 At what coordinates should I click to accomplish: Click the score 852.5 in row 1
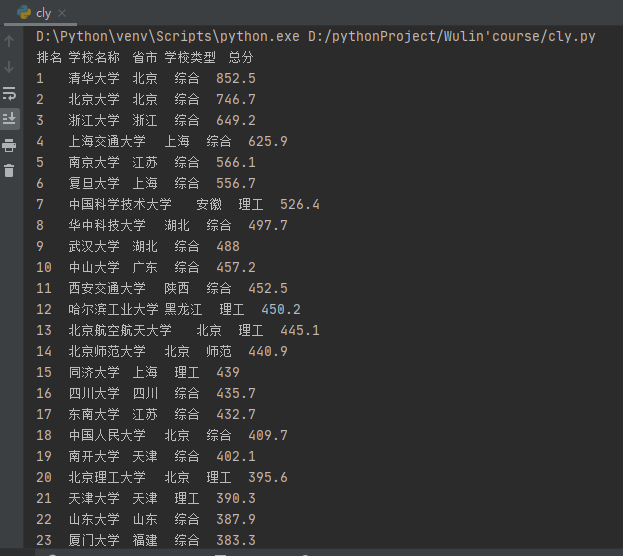tap(236, 78)
